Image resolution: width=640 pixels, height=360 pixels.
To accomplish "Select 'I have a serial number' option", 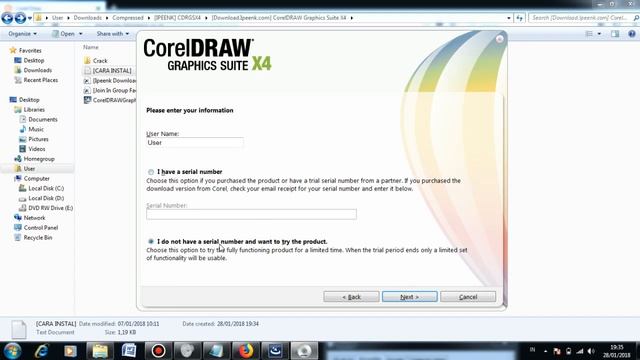I will tap(151, 172).
